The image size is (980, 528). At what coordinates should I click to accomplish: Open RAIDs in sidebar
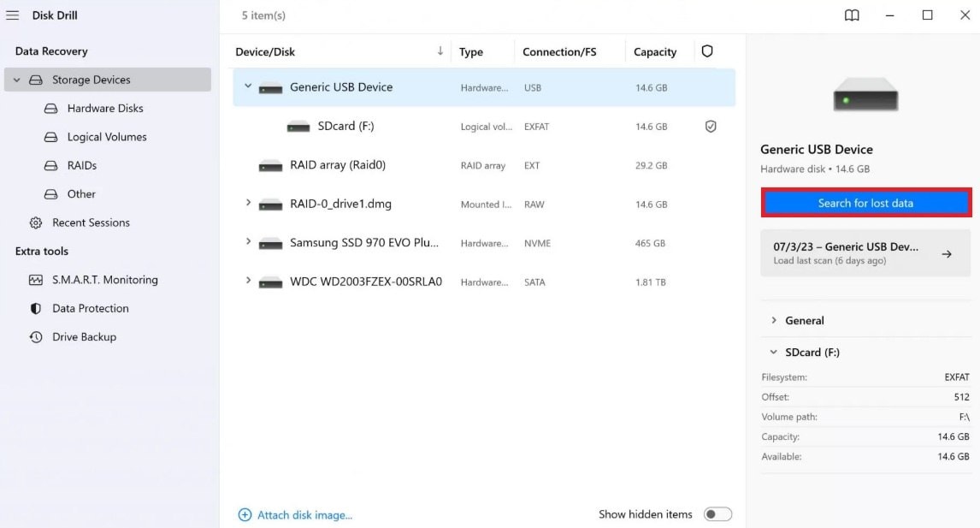coord(82,166)
